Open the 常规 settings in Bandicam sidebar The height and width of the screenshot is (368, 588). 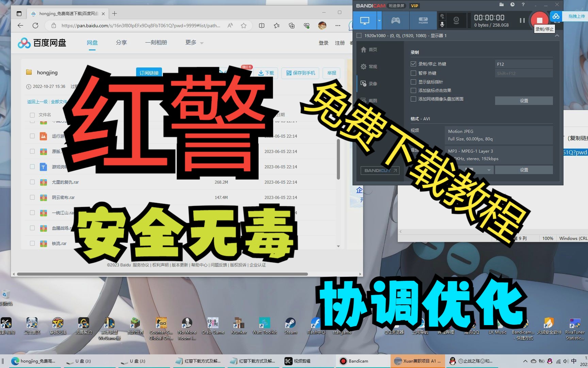[369, 66]
